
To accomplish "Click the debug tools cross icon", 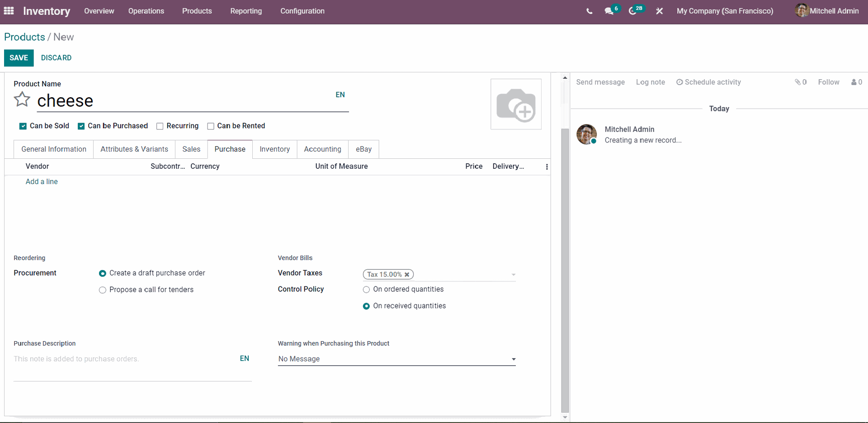I will (x=659, y=11).
